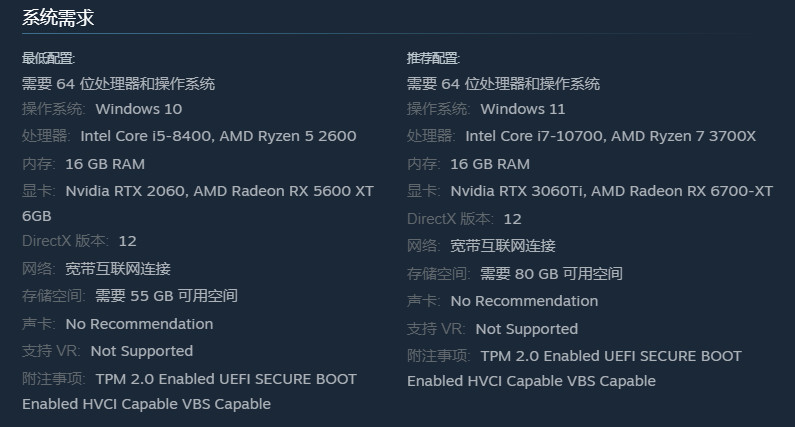Click 16 GB RAM under recommended requirements
Screen dimensions: 795x427
point(490,164)
